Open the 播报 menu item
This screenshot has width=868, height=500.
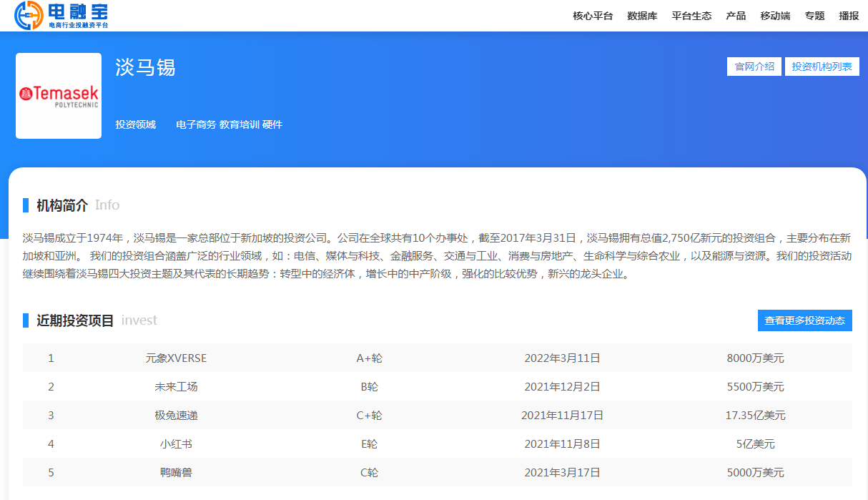(848, 15)
